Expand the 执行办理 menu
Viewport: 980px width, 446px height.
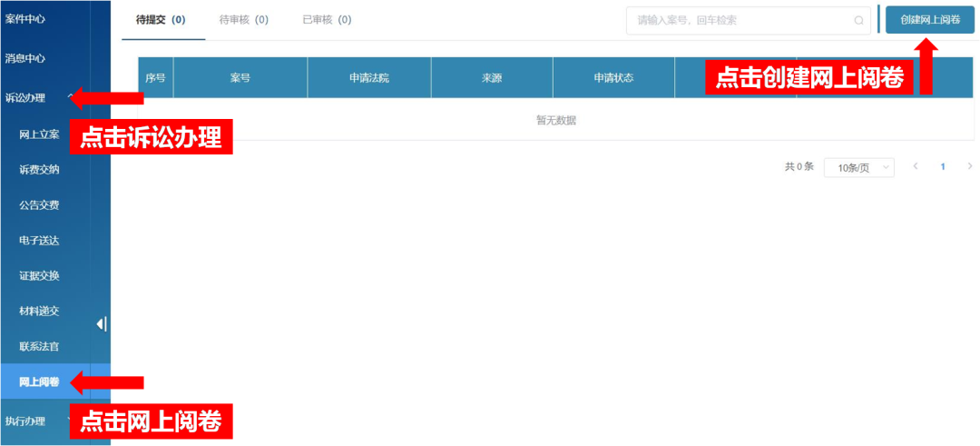coord(25,421)
